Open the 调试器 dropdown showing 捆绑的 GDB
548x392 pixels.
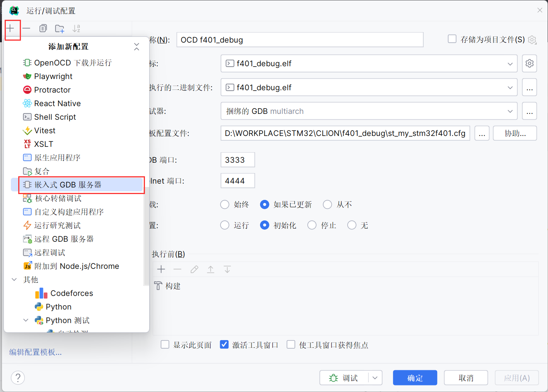(x=511, y=111)
